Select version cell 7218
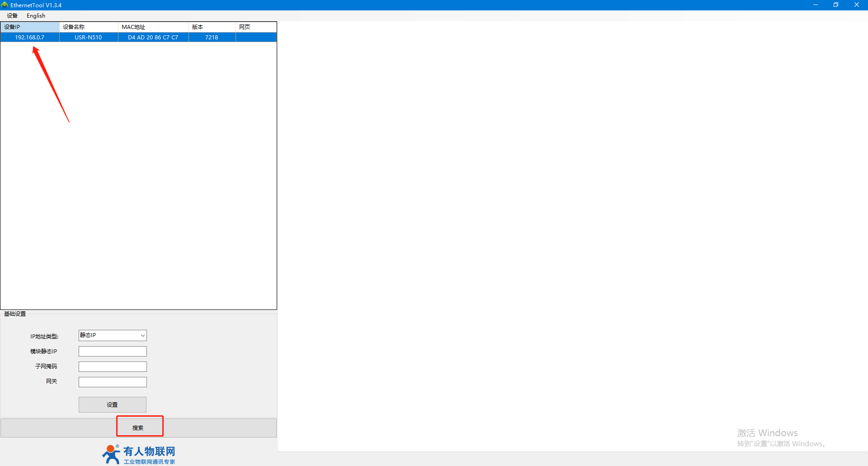The image size is (868, 466). (212, 38)
